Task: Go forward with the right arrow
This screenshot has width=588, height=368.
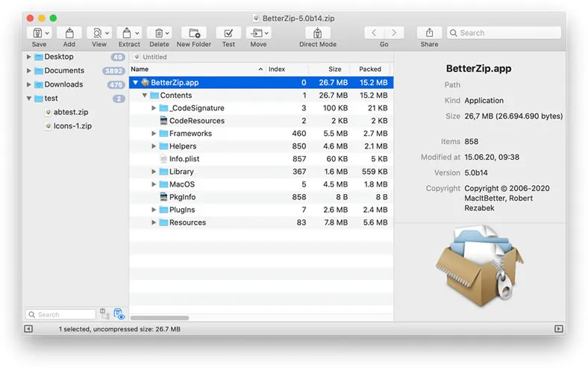Action: point(394,33)
